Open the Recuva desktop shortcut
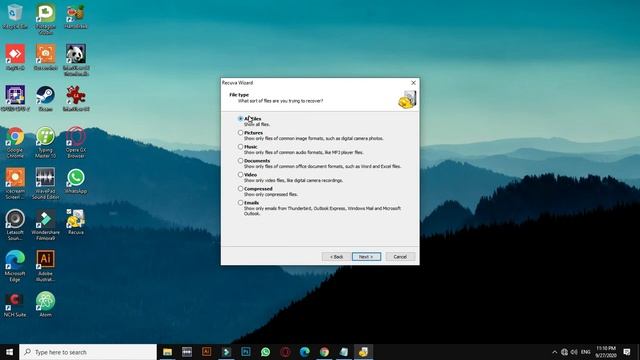Screen dimensions: 640x360 click(76, 222)
